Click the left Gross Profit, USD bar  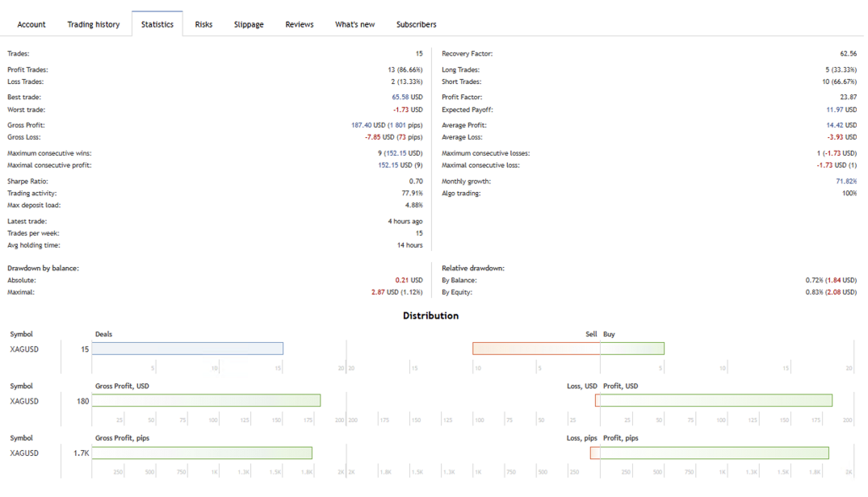[206, 401]
